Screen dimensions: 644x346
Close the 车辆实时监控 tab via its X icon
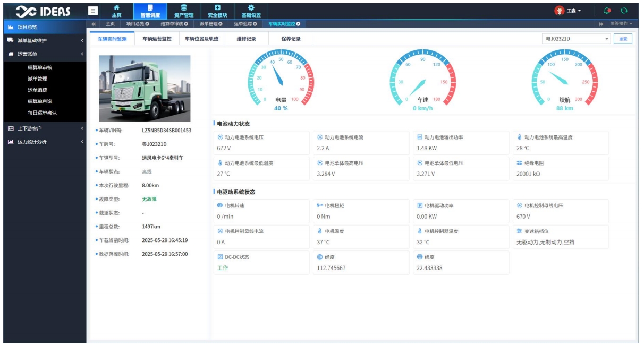[298, 24]
